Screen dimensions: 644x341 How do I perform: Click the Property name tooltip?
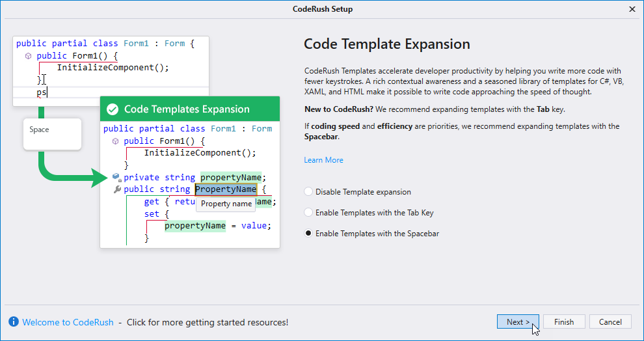pos(226,204)
